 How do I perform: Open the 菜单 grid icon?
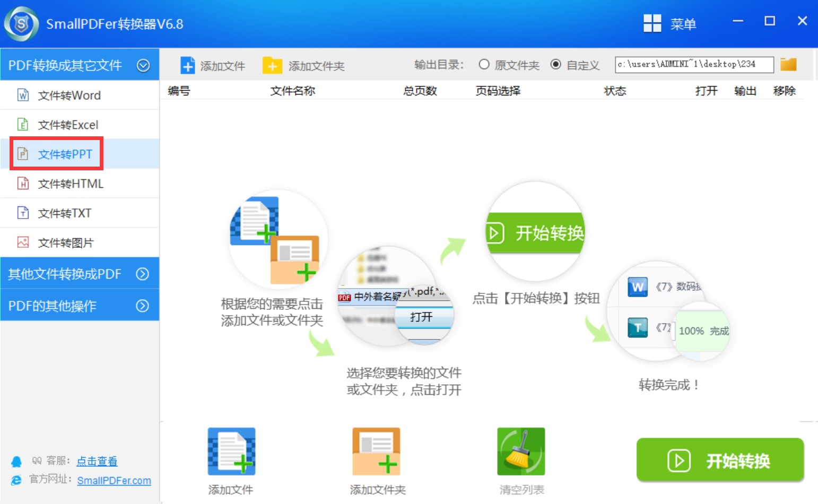pyautogui.click(x=652, y=23)
